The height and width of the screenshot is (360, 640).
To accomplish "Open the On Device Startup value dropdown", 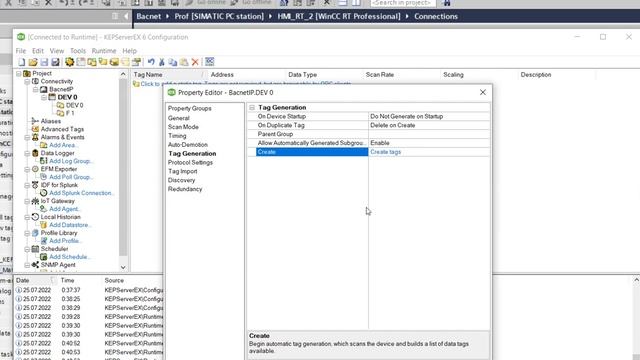I will click(429, 116).
